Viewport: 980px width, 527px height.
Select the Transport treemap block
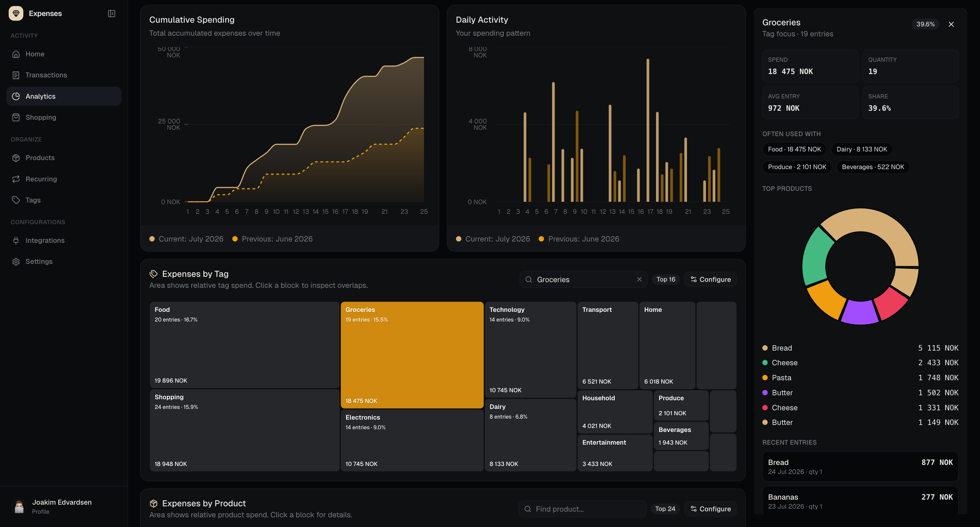[608, 345]
